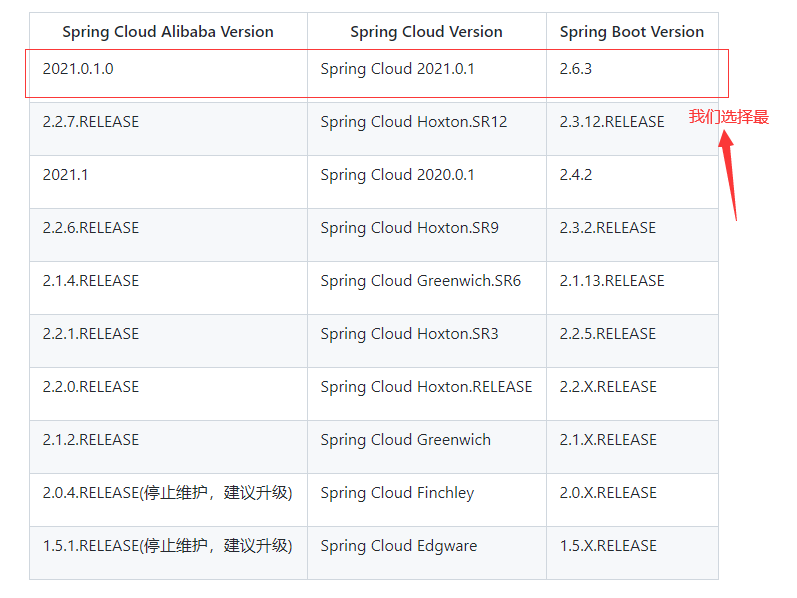
Task: Select the 2.2.6.RELEASE cell
Action: coord(91,228)
